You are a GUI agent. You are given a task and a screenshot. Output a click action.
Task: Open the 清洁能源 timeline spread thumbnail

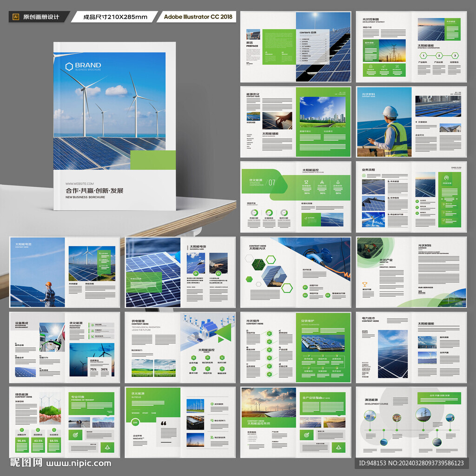[x=411, y=422]
